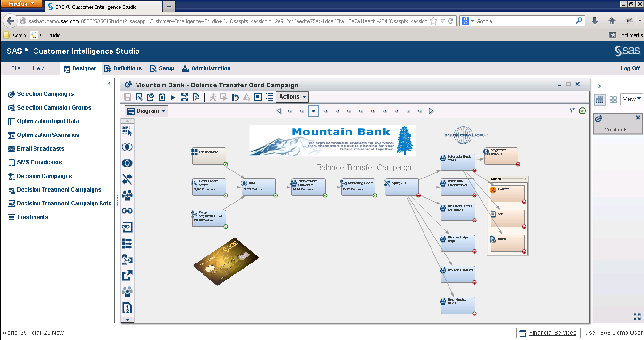Select the framed link tool in palette
The width and height of the screenshot is (644, 340).
127,227
